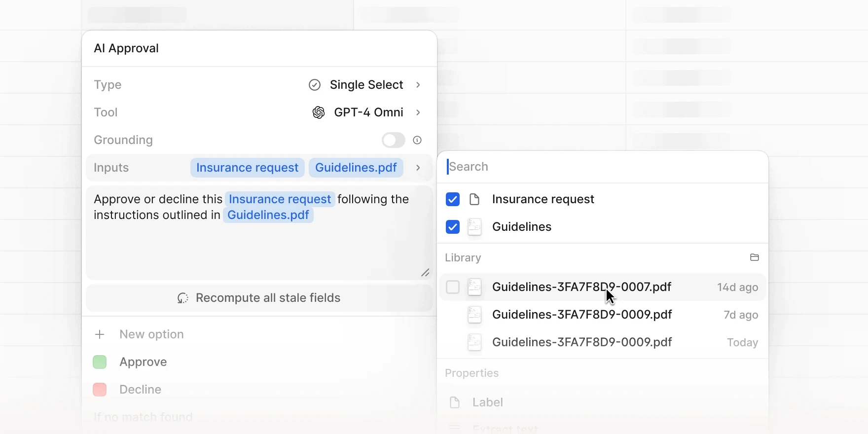Toggle the Grounding switch
Viewport: 868px width, 434px height.
pos(394,140)
